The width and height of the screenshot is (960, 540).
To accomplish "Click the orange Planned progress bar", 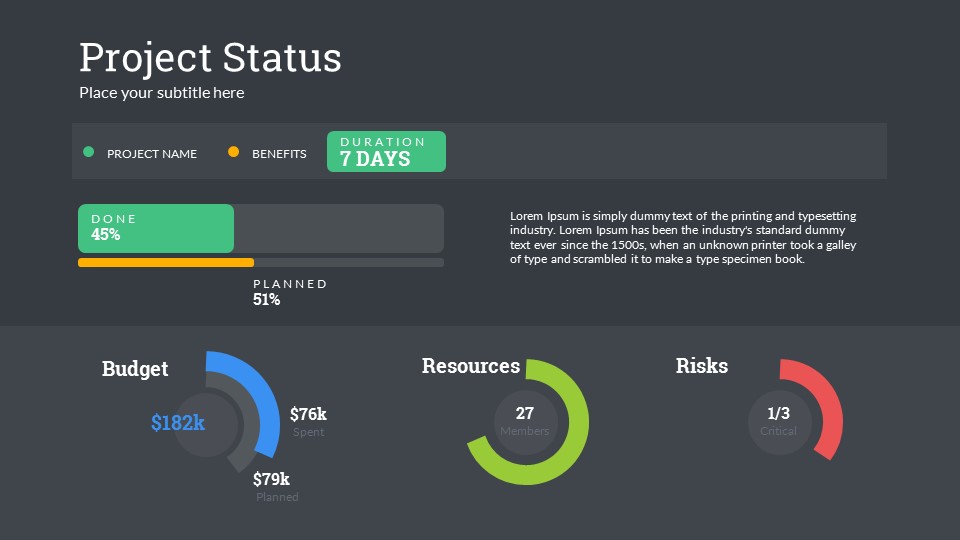I will (x=166, y=263).
